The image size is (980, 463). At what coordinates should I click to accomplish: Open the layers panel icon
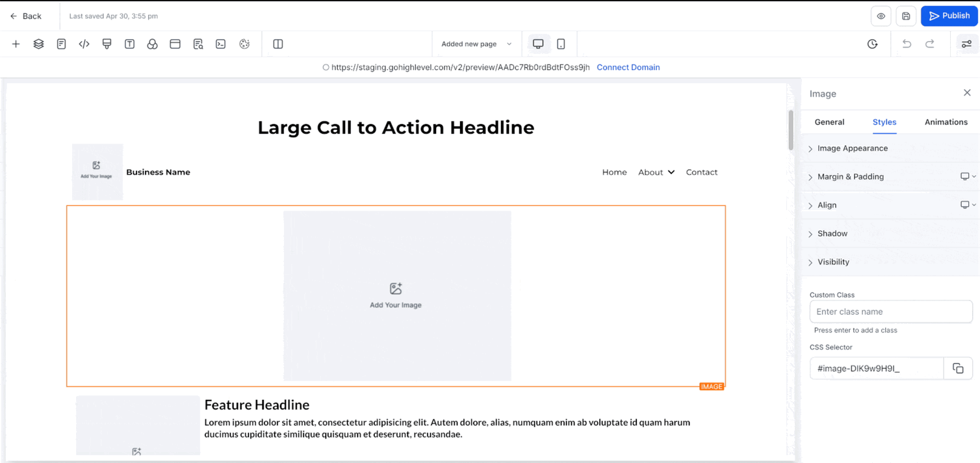pyautogui.click(x=38, y=44)
